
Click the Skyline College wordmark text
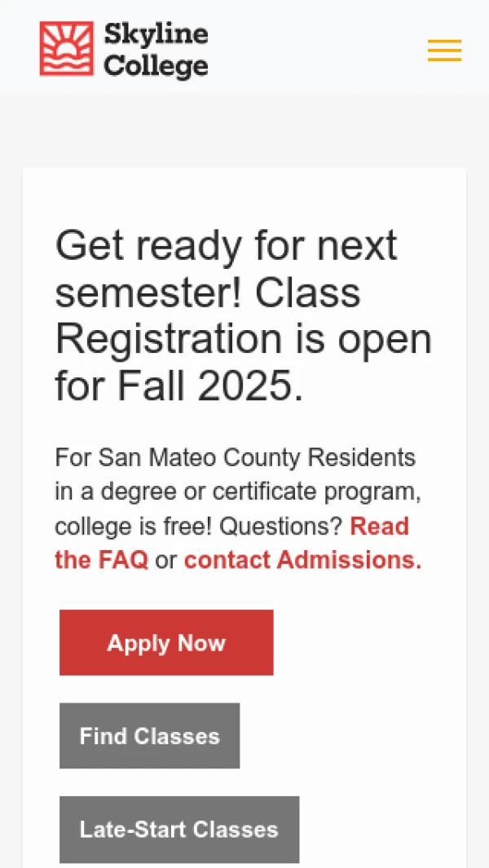(156, 50)
